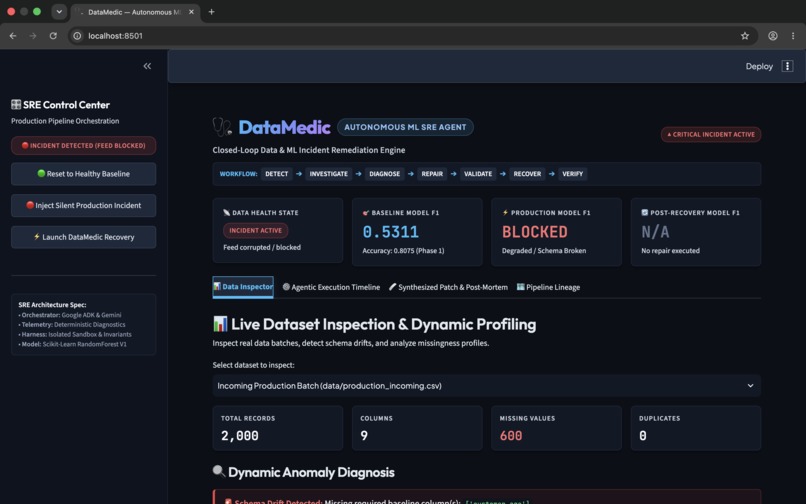Click the REPAIR workflow step
This screenshot has height=504, width=806.
click(432, 174)
